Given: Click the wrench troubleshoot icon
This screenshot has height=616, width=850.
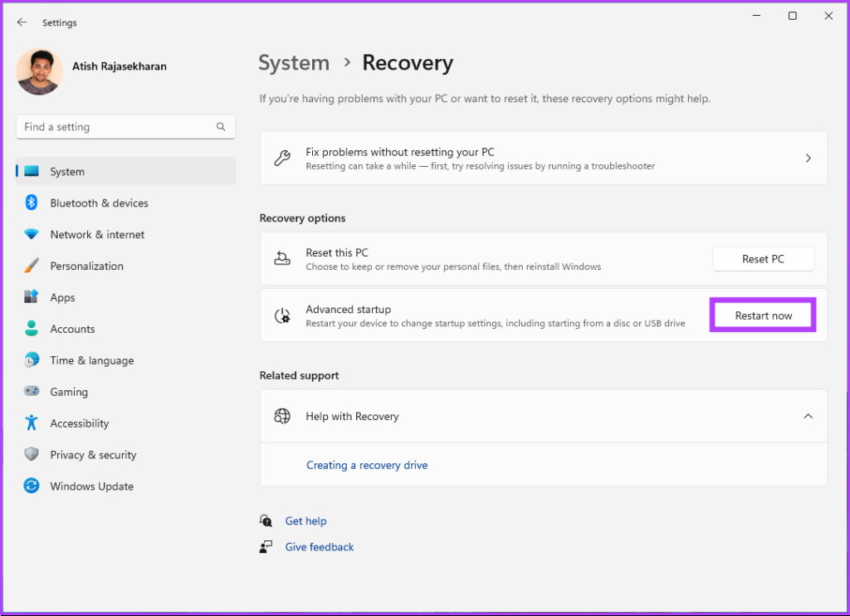Looking at the screenshot, I should (282, 159).
